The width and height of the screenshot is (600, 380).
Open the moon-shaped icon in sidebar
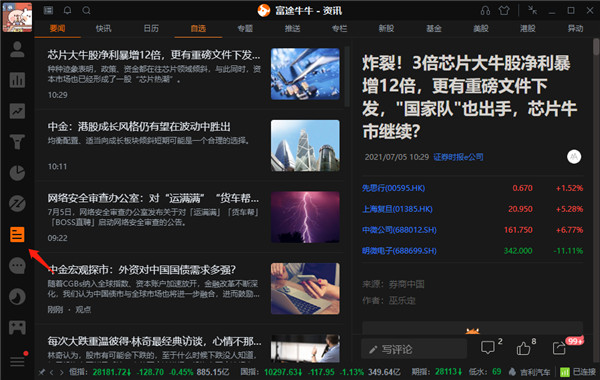point(17,297)
